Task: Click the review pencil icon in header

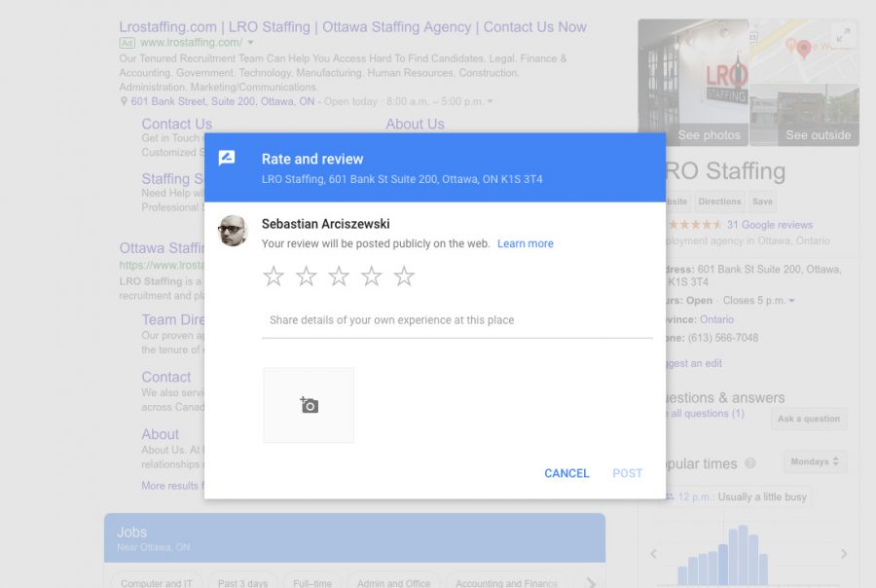Action: click(x=227, y=158)
